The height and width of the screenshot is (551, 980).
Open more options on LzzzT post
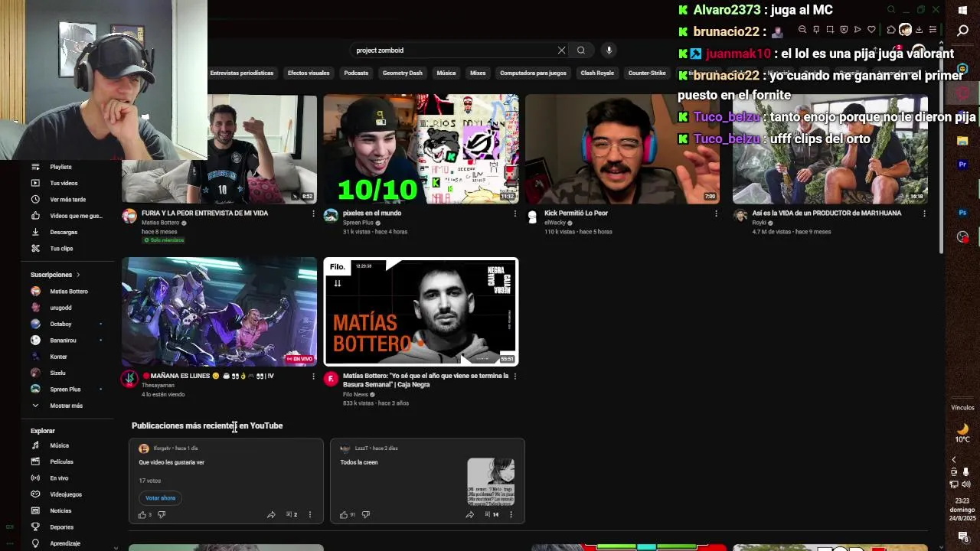click(x=511, y=515)
